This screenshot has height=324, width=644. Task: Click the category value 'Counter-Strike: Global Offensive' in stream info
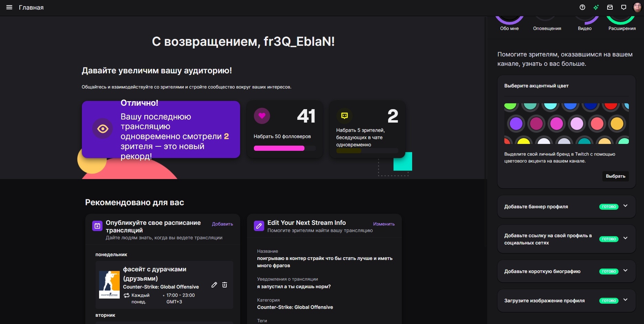tap(295, 307)
